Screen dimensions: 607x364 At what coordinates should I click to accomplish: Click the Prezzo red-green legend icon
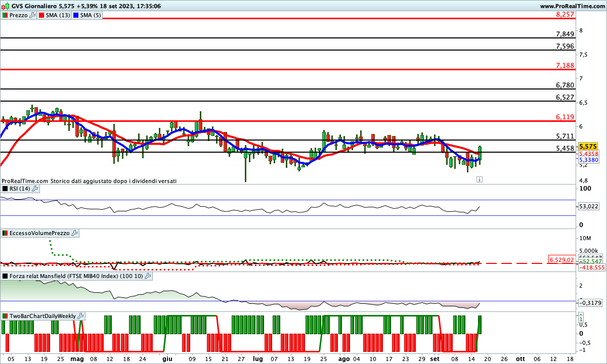coord(5,15)
